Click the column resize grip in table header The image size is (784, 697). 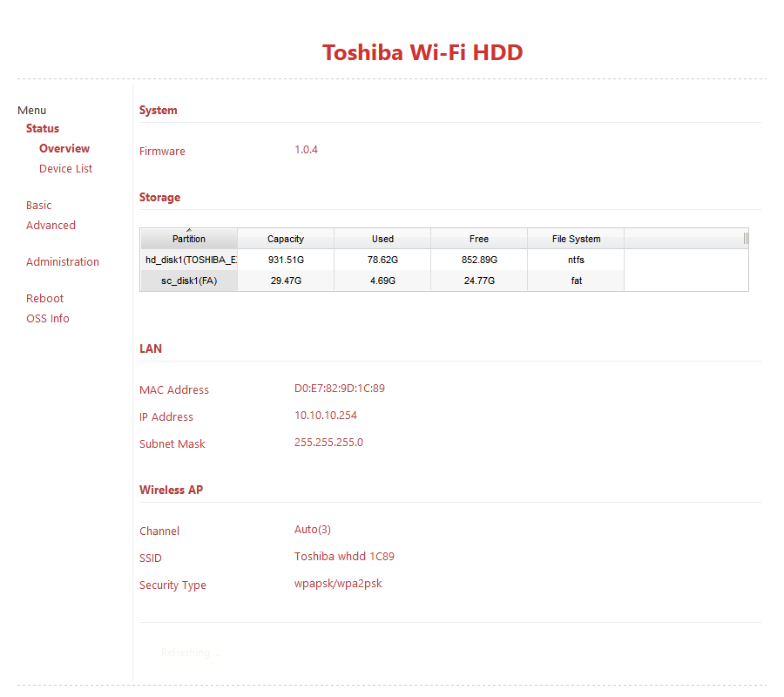[x=746, y=239]
